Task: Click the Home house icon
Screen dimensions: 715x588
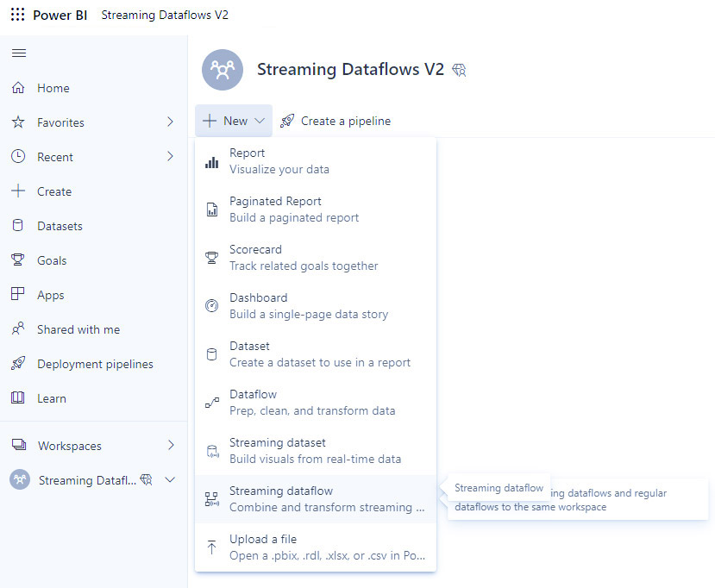Action: coord(18,88)
